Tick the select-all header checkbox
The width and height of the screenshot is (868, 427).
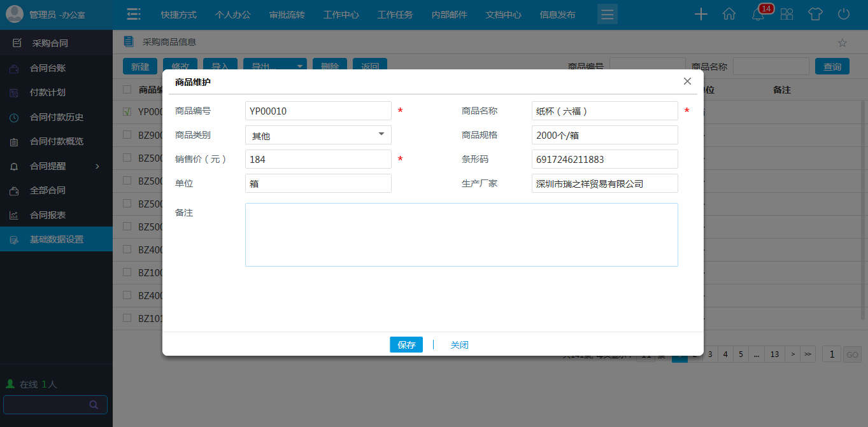[x=127, y=90]
